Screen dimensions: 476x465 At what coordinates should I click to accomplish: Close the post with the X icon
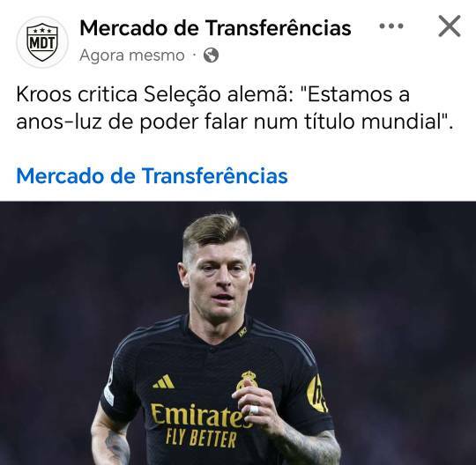pos(450,26)
